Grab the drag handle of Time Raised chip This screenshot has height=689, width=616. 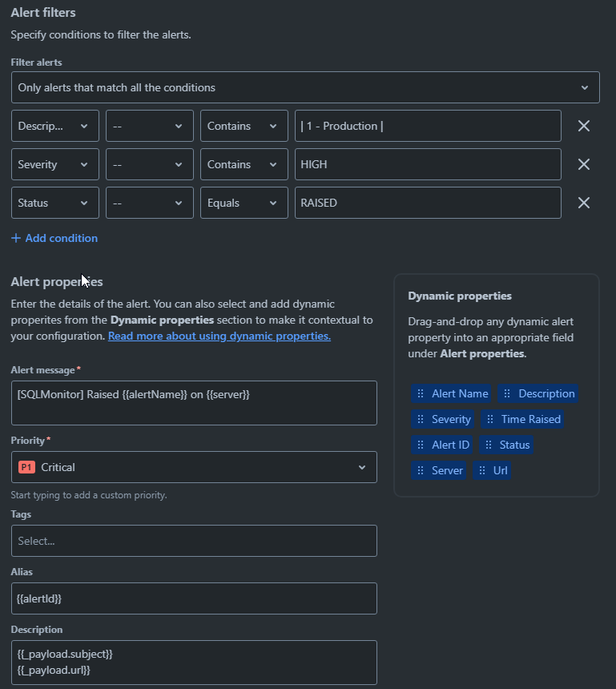coord(490,419)
